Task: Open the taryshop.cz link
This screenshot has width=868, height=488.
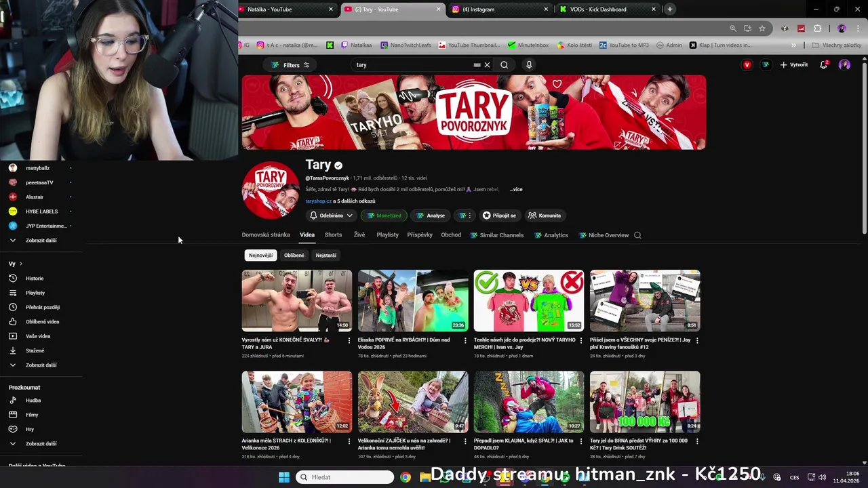Action: [318, 201]
